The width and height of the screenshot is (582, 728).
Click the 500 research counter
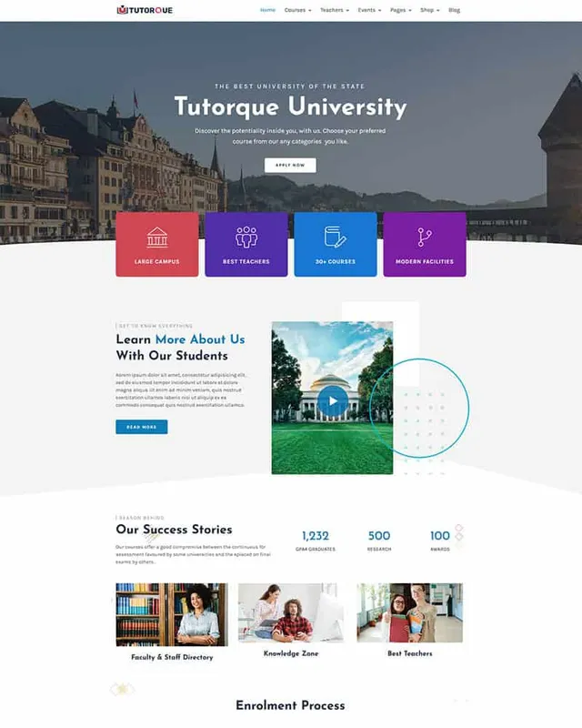pyautogui.click(x=379, y=541)
